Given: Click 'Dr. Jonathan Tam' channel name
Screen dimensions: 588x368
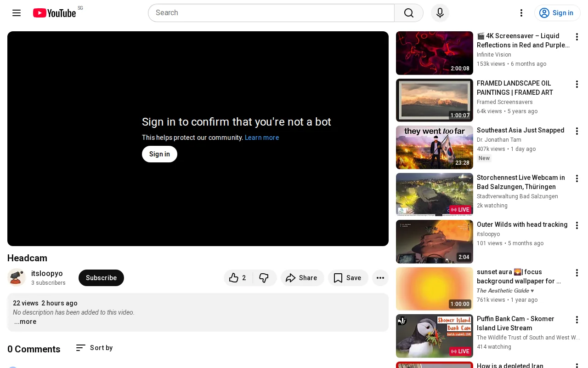Looking at the screenshot, I should [499, 140].
